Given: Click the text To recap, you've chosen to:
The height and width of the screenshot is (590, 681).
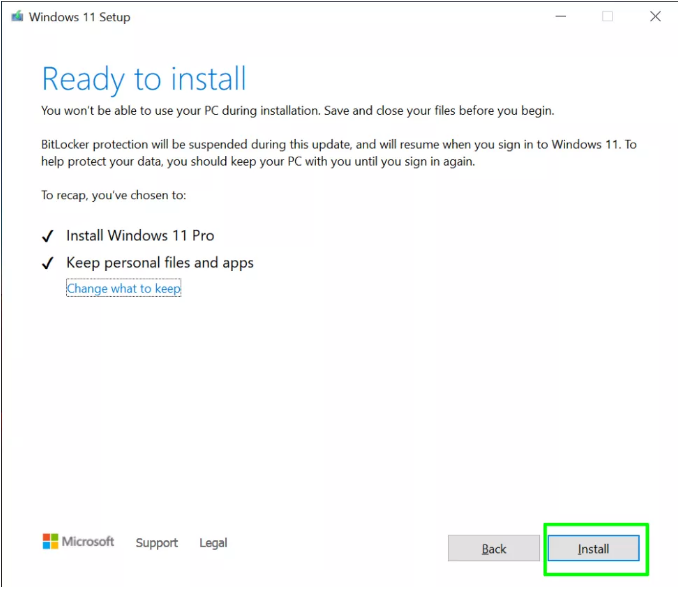Looking at the screenshot, I should click(114, 196).
